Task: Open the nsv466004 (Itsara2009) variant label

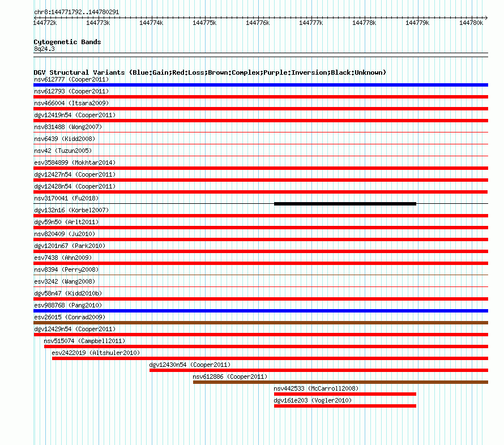Action: pyautogui.click(x=71, y=103)
